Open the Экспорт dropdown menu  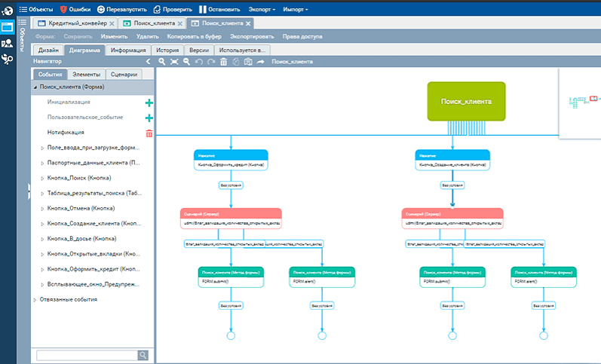coord(262,9)
